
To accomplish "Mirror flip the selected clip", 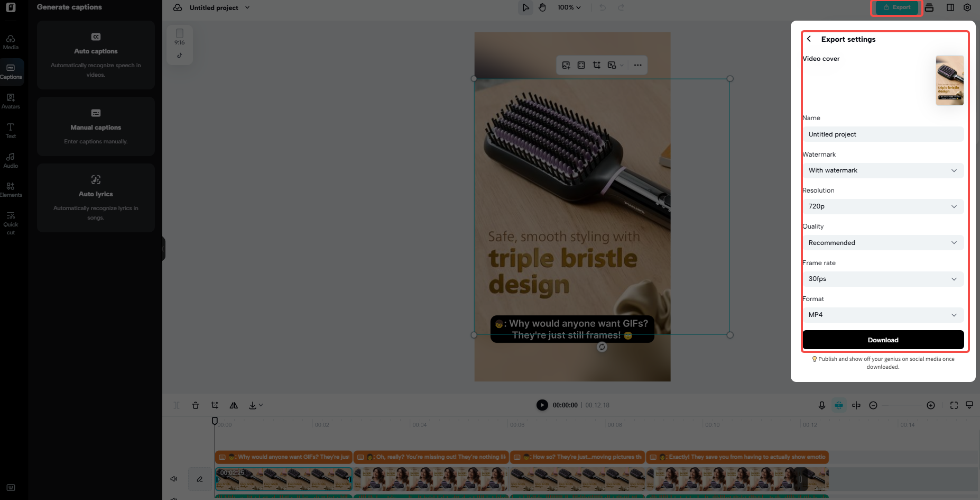I will pos(234,405).
